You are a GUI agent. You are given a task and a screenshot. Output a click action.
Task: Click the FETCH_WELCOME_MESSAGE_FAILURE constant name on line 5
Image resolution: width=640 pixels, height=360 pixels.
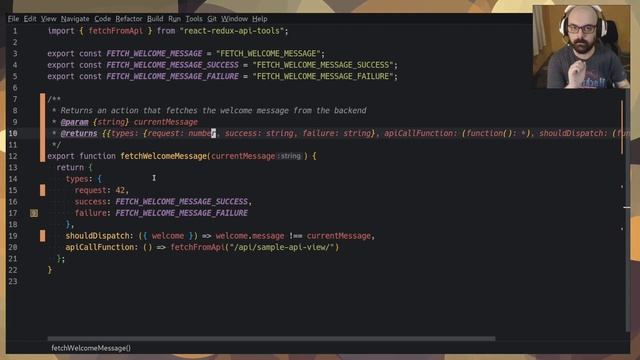[x=172, y=76]
